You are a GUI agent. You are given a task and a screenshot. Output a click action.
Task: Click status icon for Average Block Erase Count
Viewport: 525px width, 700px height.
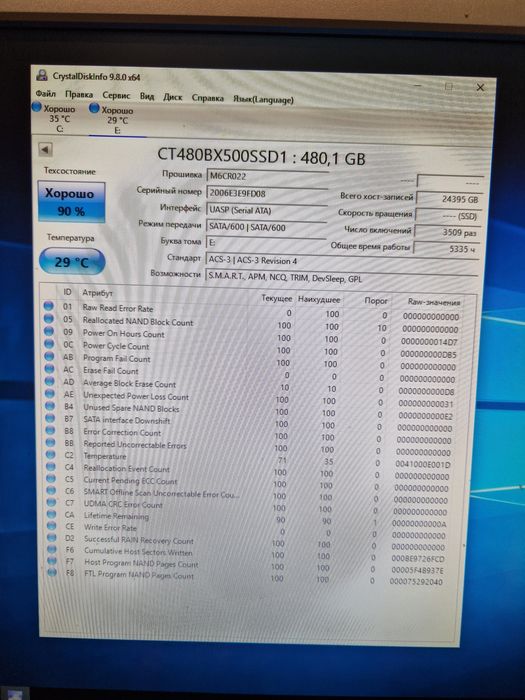click(x=50, y=381)
